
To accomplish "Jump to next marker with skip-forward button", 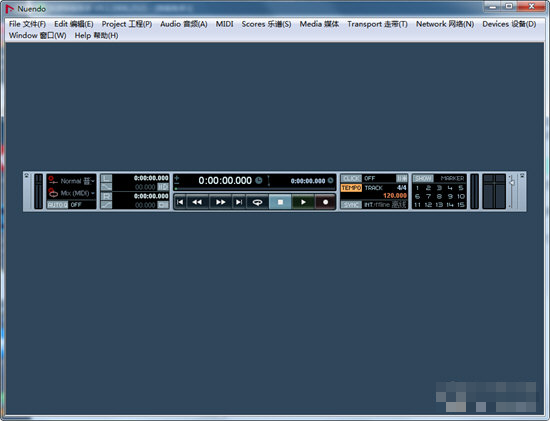I will click(239, 202).
